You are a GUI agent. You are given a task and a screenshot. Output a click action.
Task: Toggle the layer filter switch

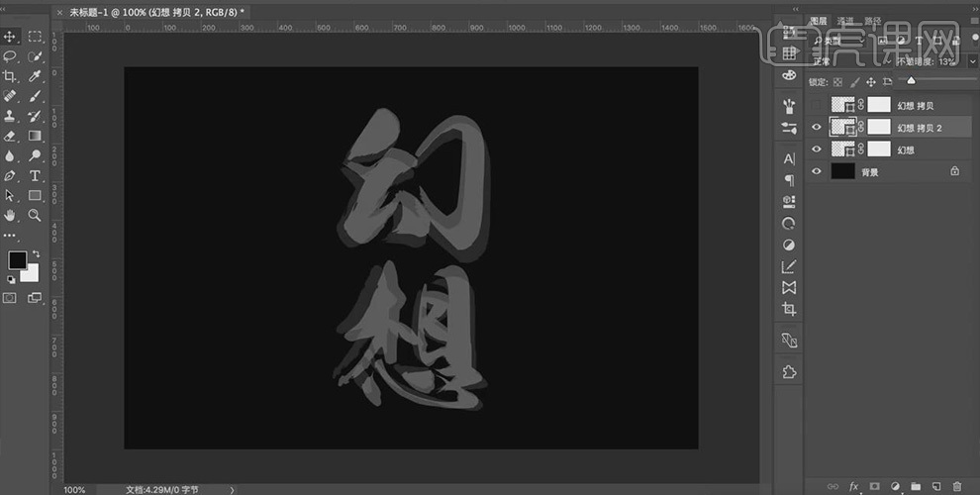[x=976, y=39]
